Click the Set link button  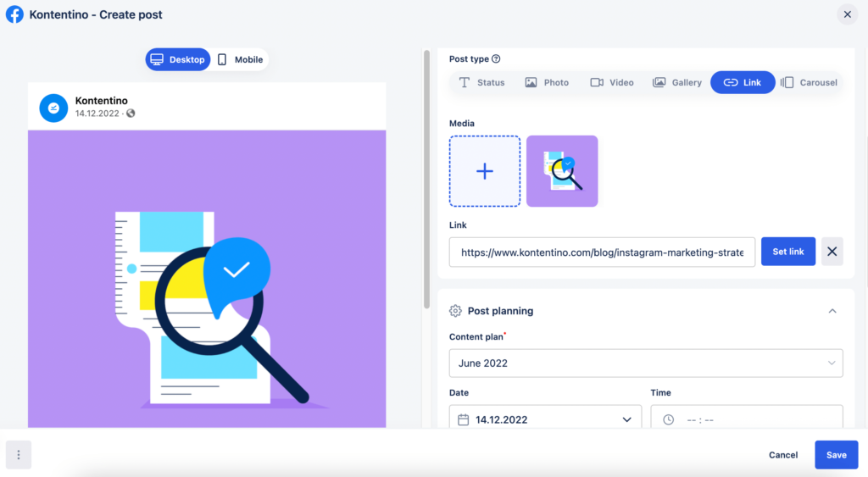(787, 252)
